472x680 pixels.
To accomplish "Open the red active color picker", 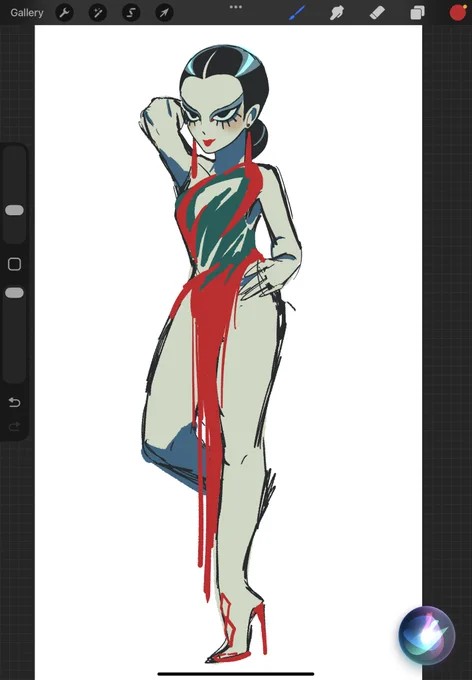I will pyautogui.click(x=457, y=13).
